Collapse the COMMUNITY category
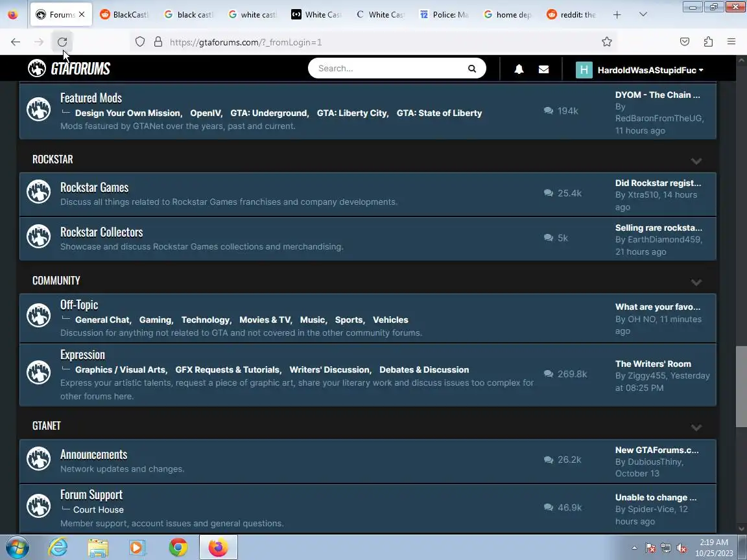The image size is (747, 560). 696,283
